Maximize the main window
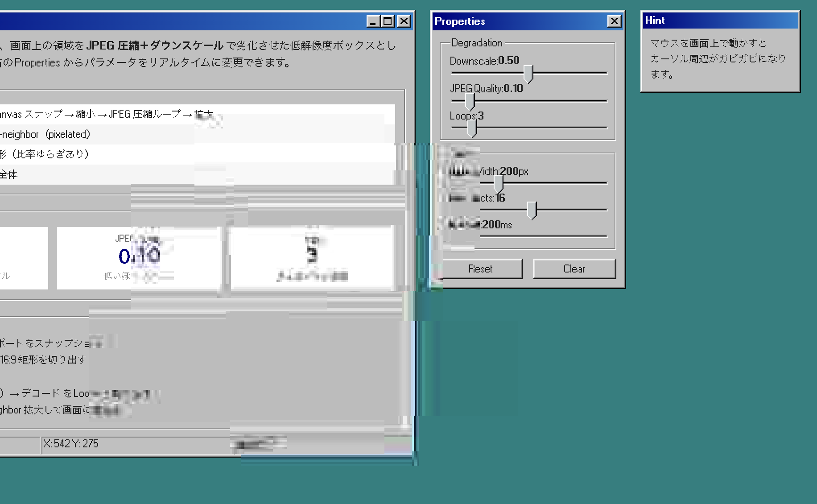This screenshot has height=504, width=817. [x=388, y=21]
